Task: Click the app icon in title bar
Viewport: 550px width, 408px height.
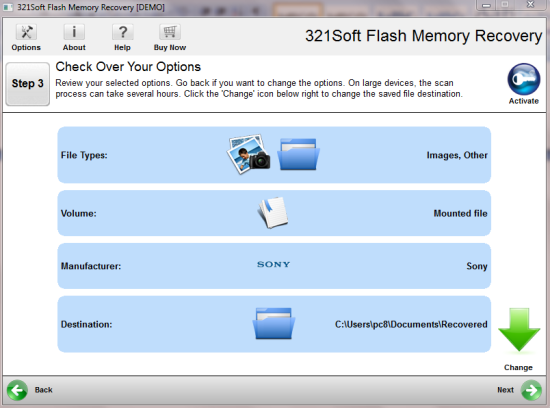Action: click(x=8, y=7)
